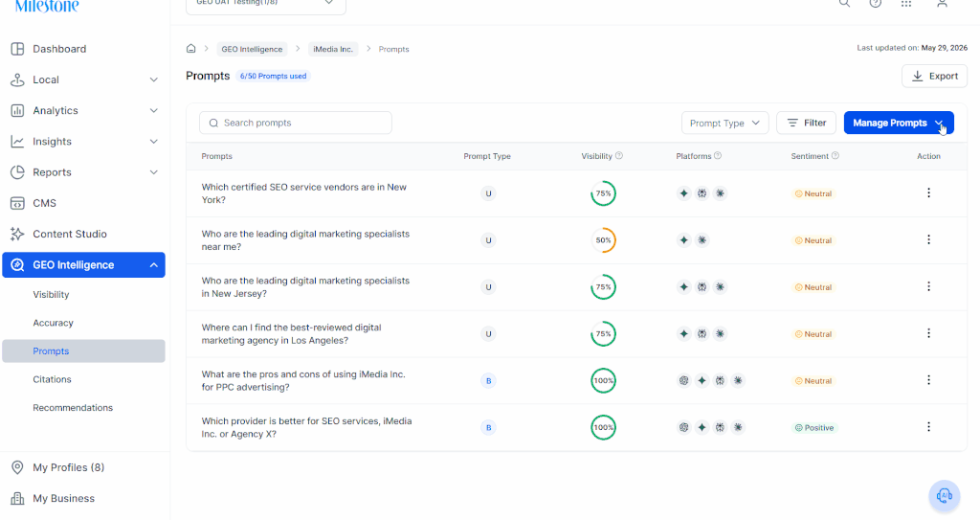Viewport: 980px width, 520px height.
Task: Open actions menu for New Jersey prompt
Action: click(928, 286)
